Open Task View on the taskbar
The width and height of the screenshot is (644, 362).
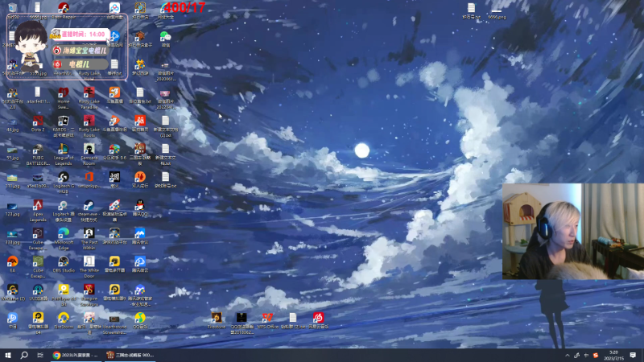pyautogui.click(x=39, y=355)
